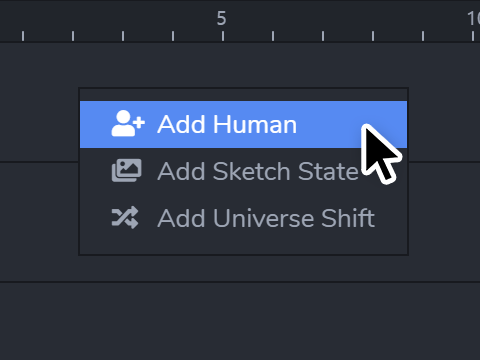Click the stacked-images Sketch State icon

pos(126,170)
